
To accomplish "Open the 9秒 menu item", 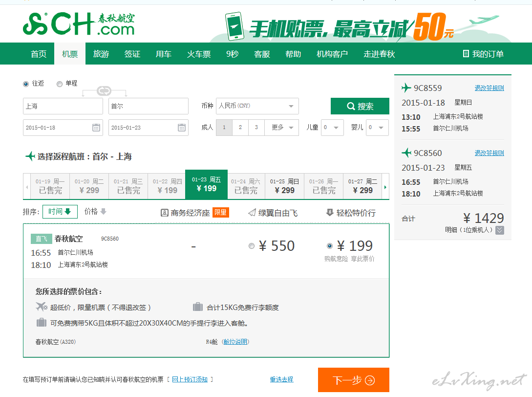I will [233, 54].
